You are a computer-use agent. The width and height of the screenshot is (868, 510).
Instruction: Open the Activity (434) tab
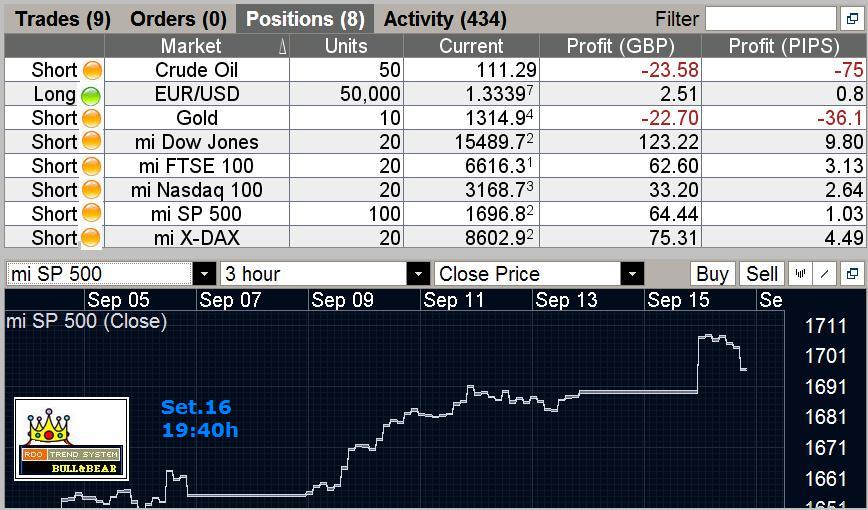tap(445, 19)
